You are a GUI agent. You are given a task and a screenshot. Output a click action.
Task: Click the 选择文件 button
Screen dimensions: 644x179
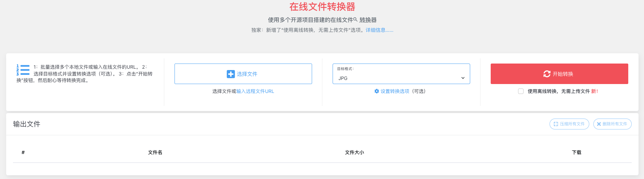click(x=243, y=74)
